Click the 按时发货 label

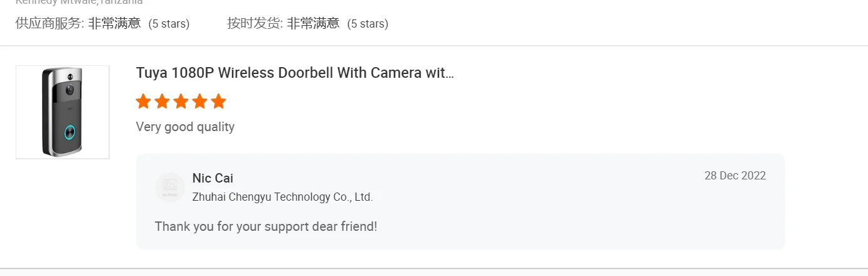click(255, 24)
